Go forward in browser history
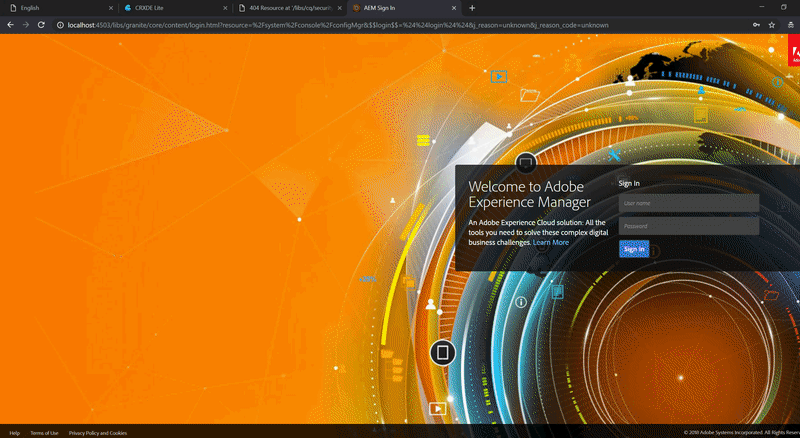 [26, 25]
